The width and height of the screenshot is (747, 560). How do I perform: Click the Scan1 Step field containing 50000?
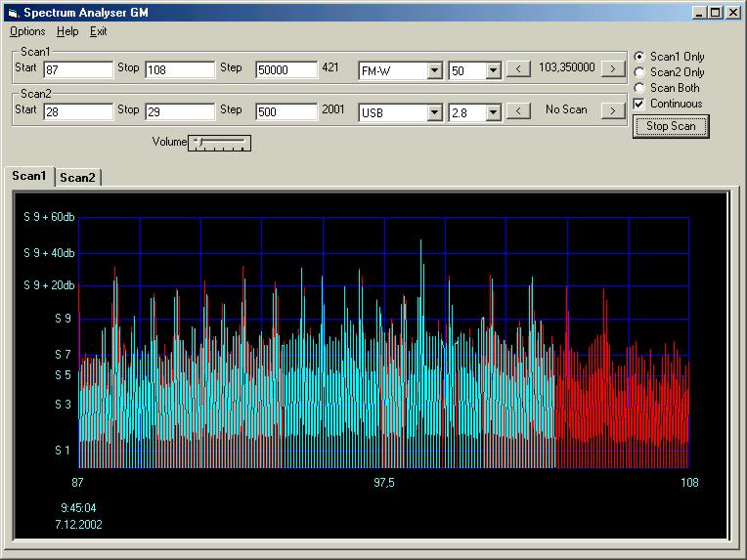point(286,70)
